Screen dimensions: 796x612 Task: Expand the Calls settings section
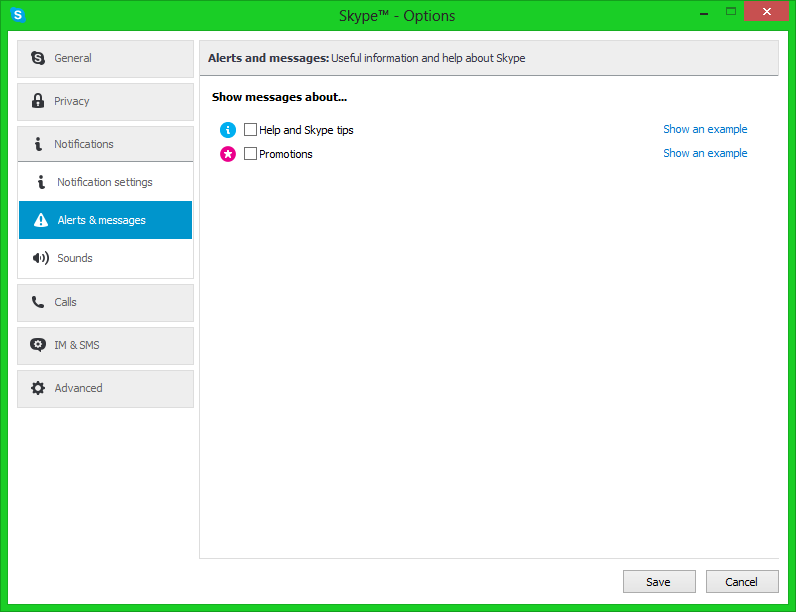click(106, 303)
